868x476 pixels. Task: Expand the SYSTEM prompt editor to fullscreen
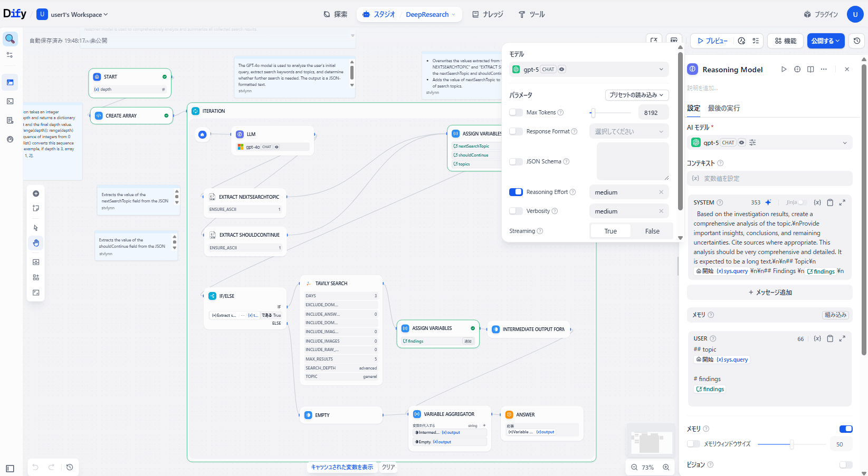click(842, 202)
